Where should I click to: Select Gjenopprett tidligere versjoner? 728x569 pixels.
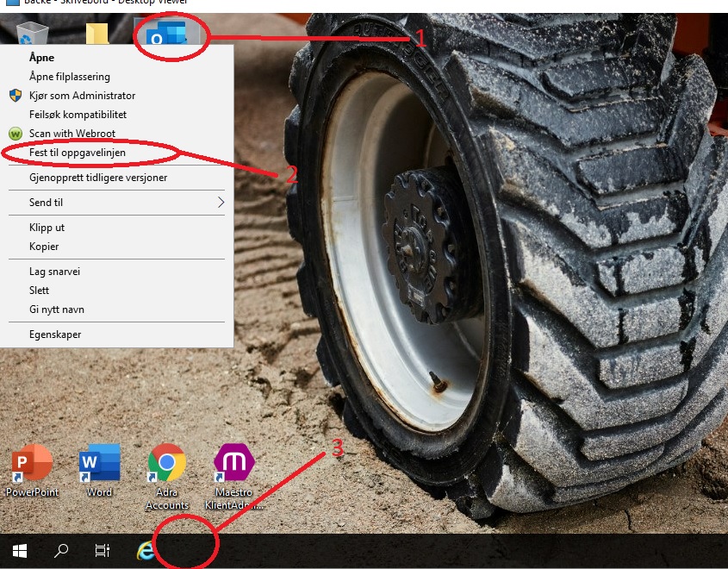click(116, 178)
